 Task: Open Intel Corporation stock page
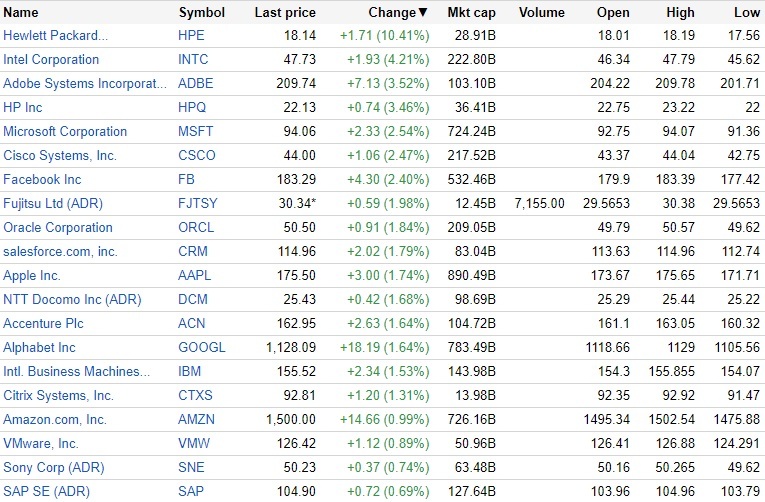click(51, 60)
